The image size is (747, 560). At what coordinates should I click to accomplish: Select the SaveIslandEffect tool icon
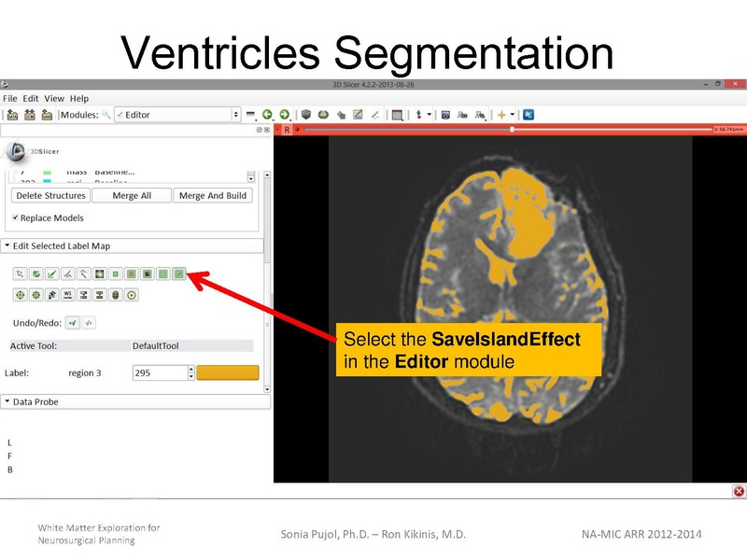(x=179, y=274)
